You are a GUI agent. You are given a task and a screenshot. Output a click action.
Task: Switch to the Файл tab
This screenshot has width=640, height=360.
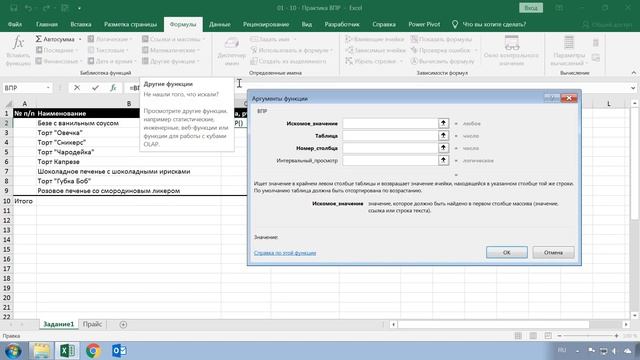(x=15, y=24)
